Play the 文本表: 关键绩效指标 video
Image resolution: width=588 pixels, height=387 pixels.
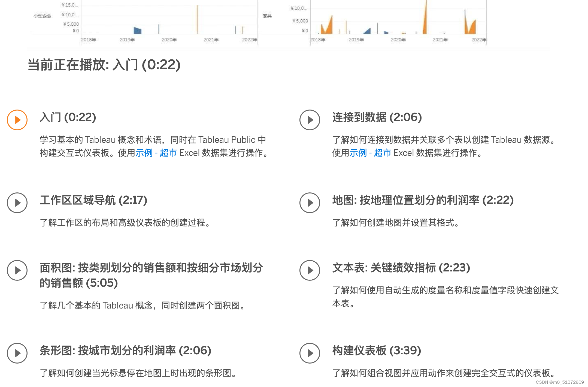[310, 271]
